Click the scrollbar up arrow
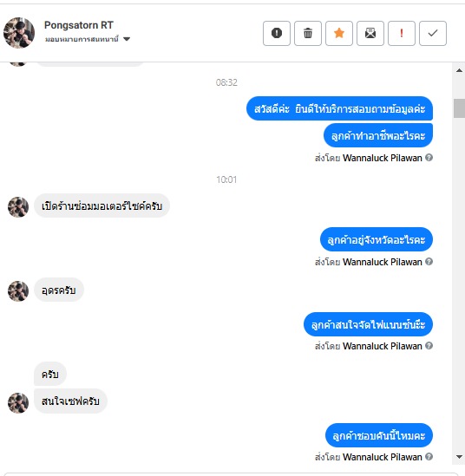 [x=459, y=70]
